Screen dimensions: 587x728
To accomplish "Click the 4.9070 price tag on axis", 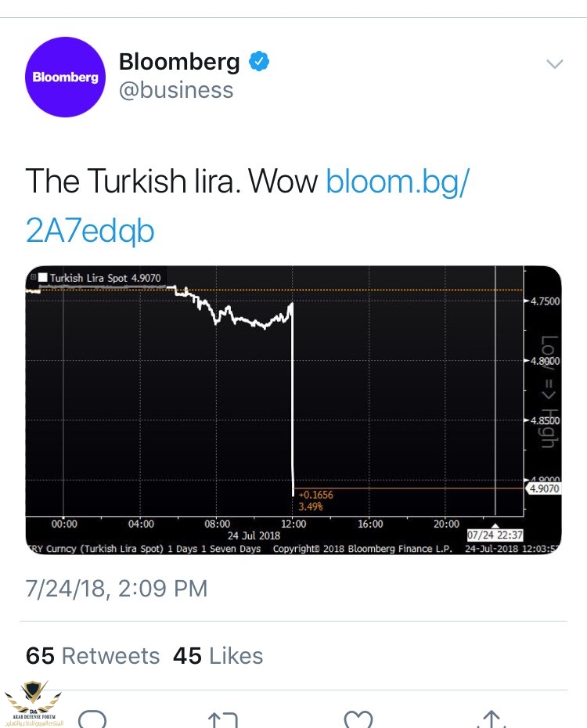I will (544, 488).
